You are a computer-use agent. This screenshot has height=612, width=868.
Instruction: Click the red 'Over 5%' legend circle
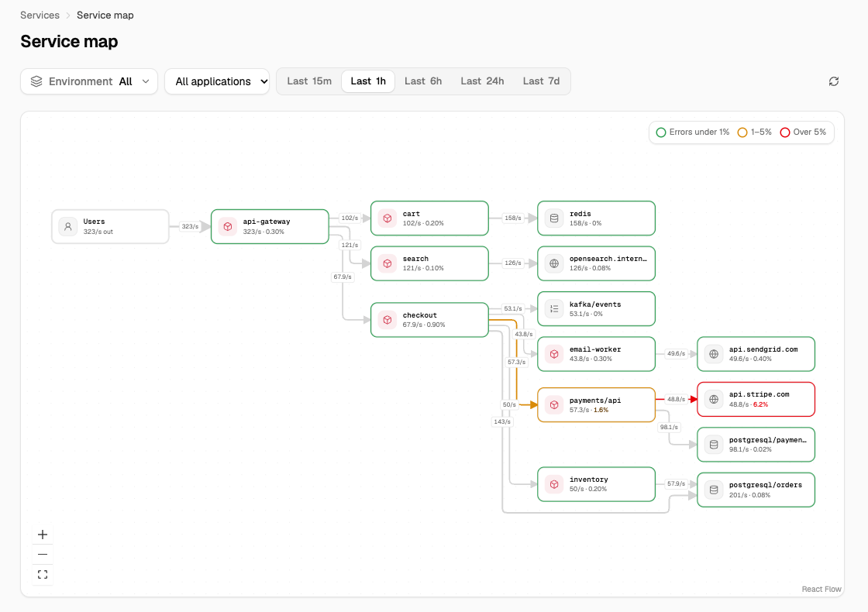point(784,132)
